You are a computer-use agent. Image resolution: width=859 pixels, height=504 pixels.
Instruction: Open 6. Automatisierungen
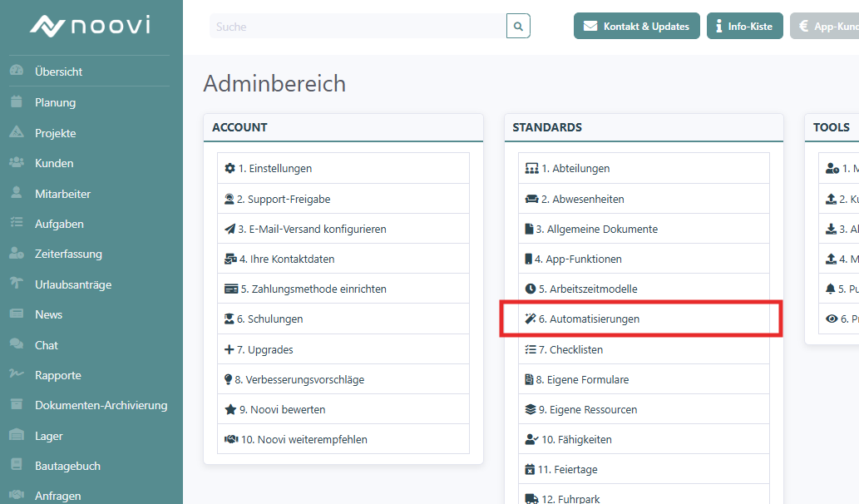(644, 319)
